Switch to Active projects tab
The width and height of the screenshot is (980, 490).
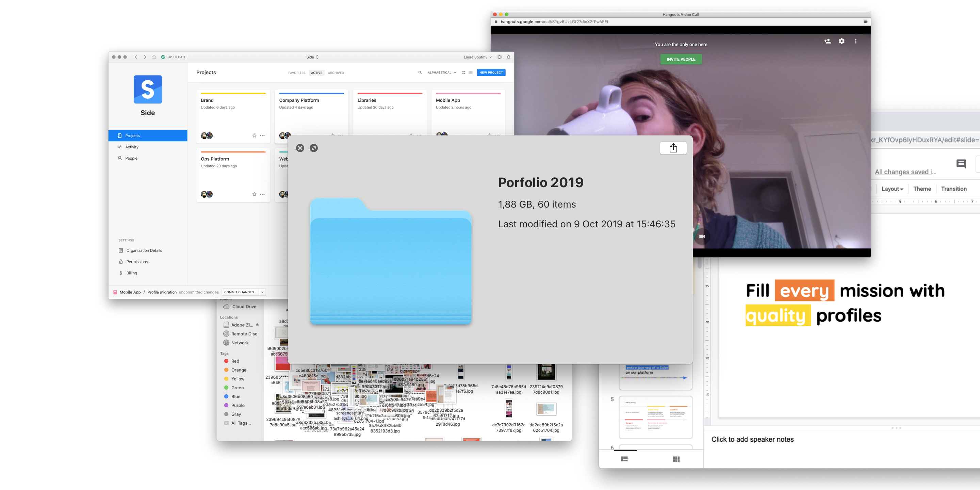(x=316, y=73)
